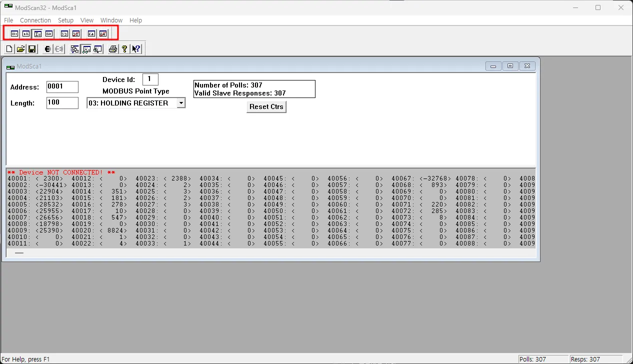
Task: Click the 'Valid Slave Responses: 307' text
Action: [240, 93]
